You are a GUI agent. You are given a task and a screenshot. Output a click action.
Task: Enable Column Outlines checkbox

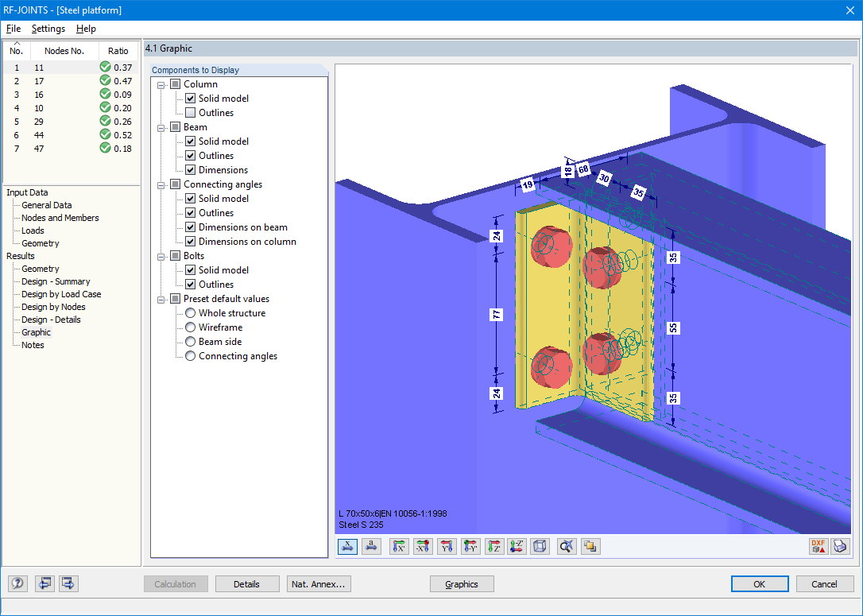(x=191, y=113)
